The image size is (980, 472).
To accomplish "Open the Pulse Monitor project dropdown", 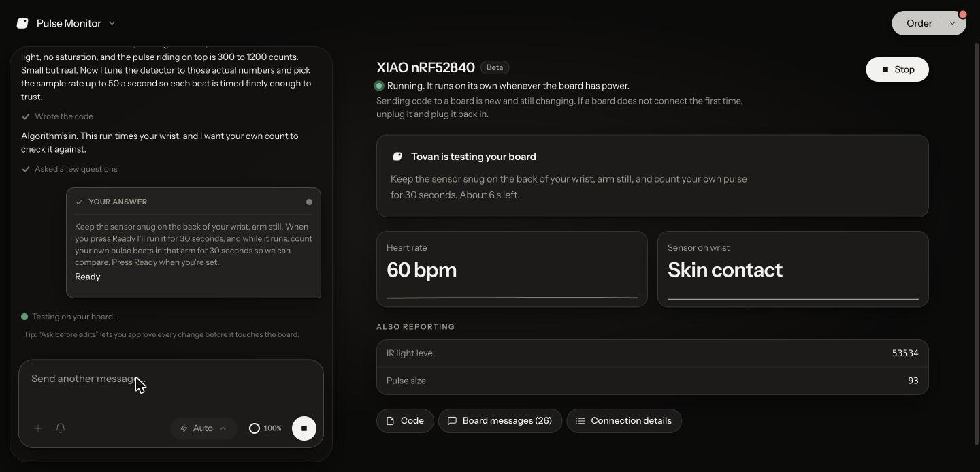I will (112, 23).
